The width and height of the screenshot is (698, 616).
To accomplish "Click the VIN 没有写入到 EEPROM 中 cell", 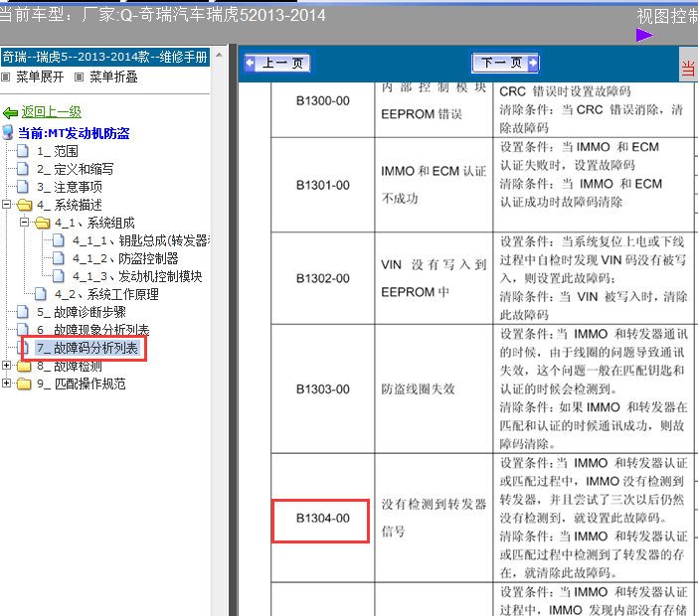I will [x=434, y=278].
